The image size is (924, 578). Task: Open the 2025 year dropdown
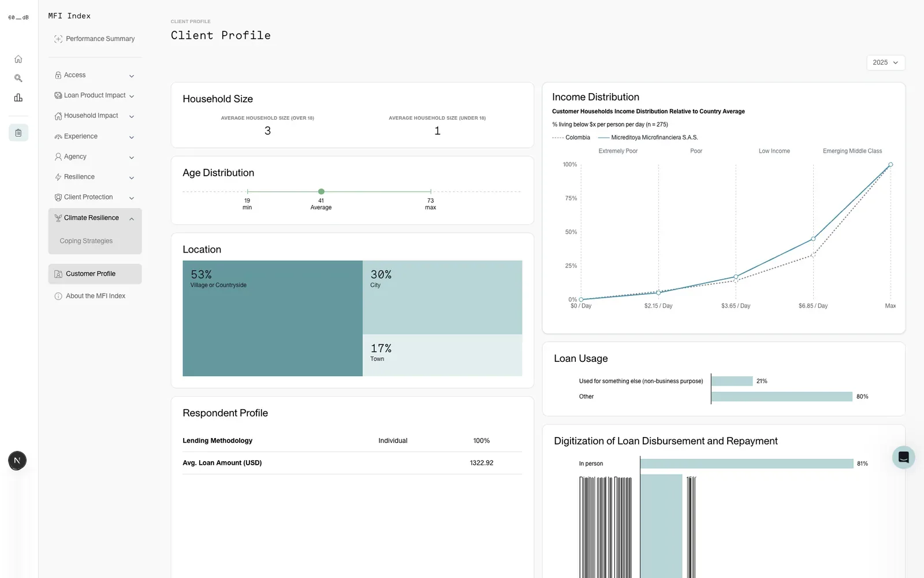click(886, 62)
